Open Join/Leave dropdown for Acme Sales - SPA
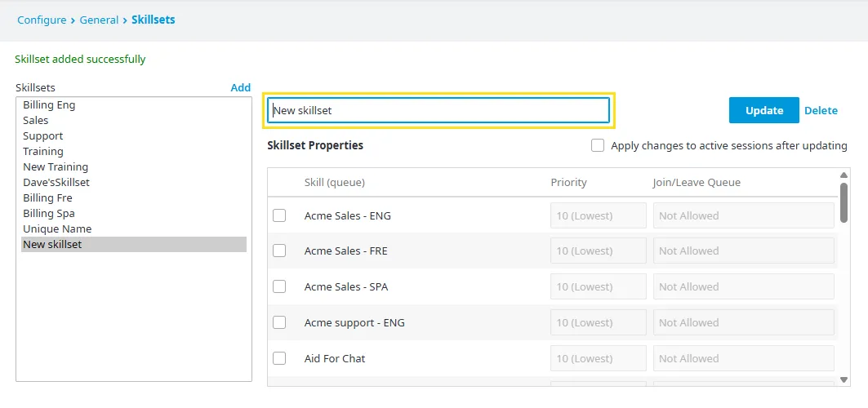868x408 pixels. [x=744, y=287]
